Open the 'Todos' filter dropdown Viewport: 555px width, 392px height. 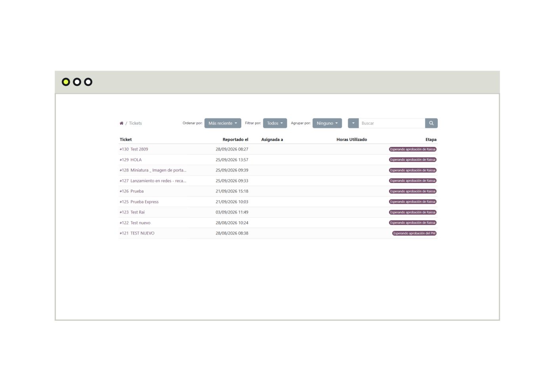(275, 123)
